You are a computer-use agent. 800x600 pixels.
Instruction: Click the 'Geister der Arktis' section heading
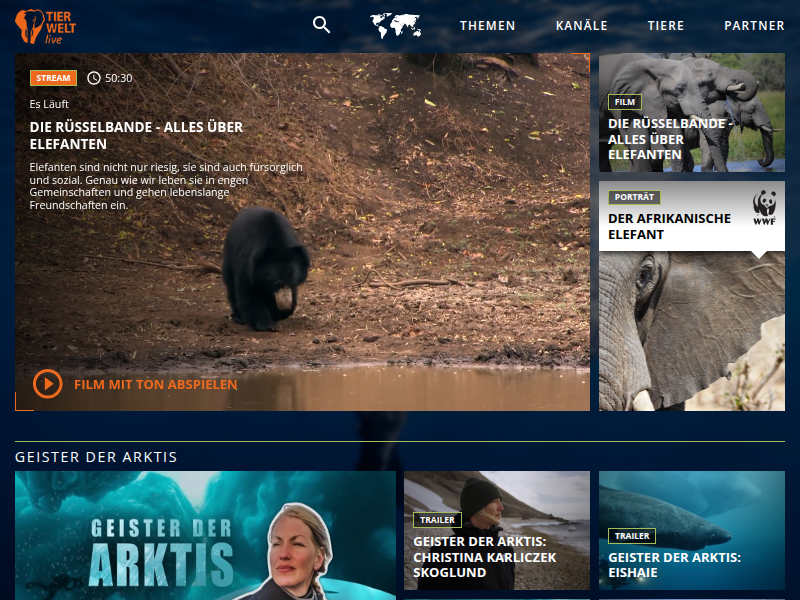coord(96,457)
